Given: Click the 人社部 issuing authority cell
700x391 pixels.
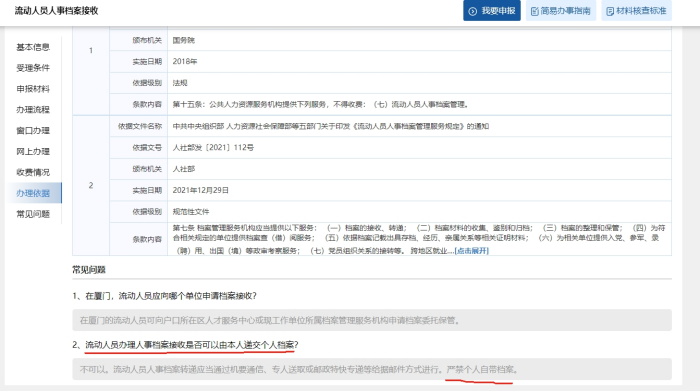Looking at the screenshot, I should point(419,169).
